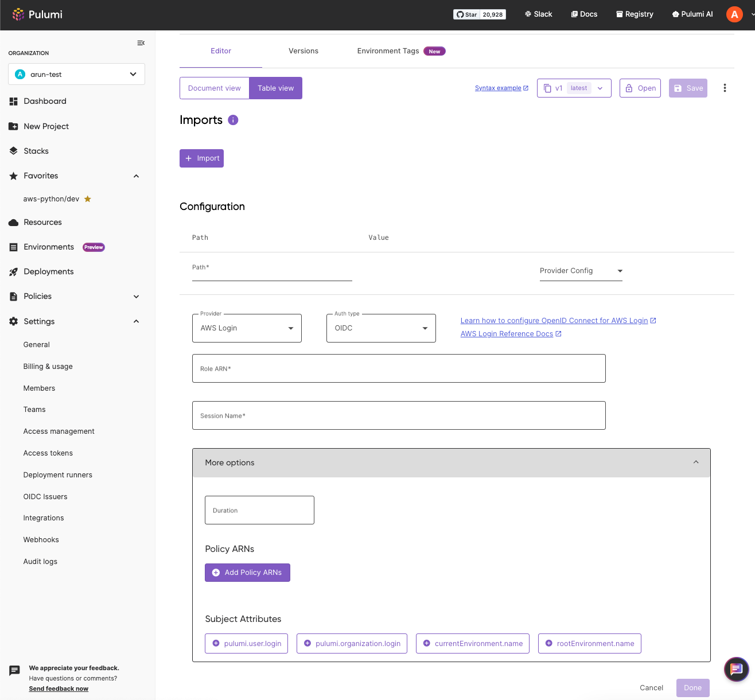Open Docs from the header
Screen dimensions: 755x700
coord(584,14)
